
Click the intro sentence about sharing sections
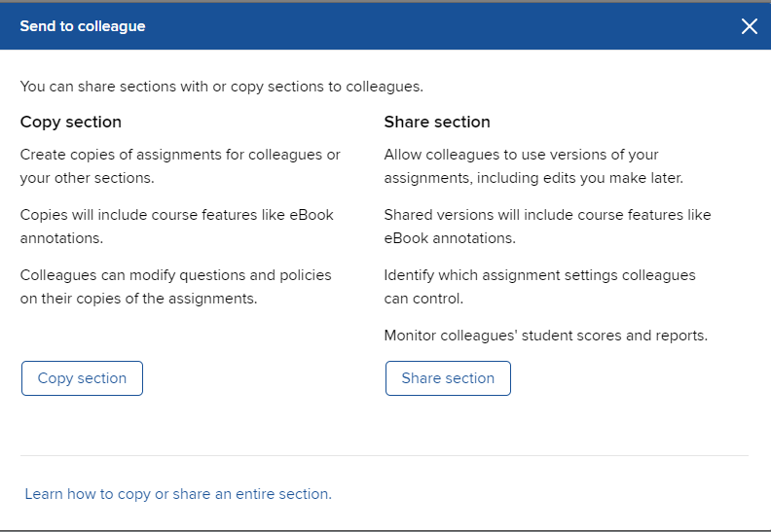222,87
